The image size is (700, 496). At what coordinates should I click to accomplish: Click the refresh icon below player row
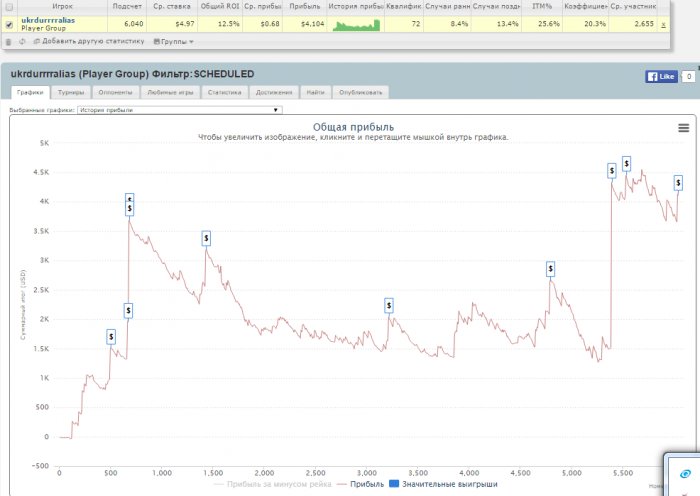[x=22, y=42]
